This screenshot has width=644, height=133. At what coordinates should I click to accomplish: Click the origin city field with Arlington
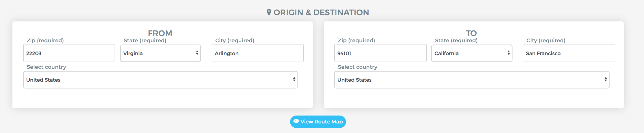[x=258, y=53]
